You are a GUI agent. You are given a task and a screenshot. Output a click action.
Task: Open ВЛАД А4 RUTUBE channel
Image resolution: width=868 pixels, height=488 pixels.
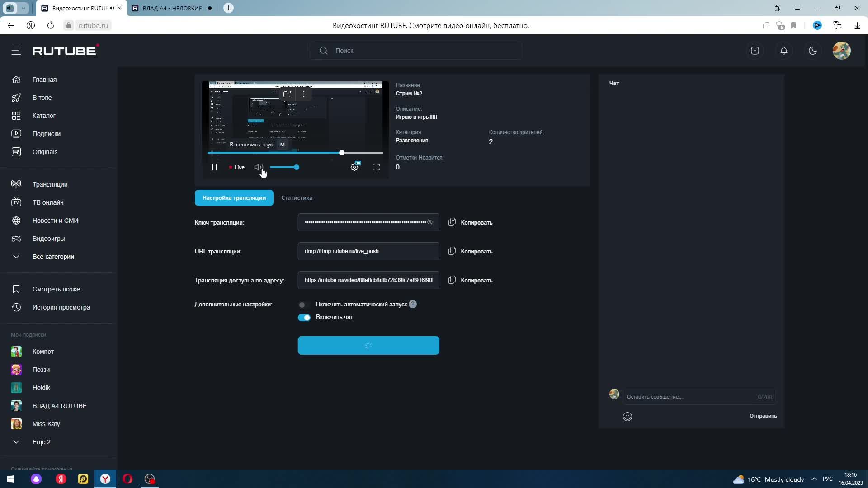pyautogui.click(x=59, y=406)
